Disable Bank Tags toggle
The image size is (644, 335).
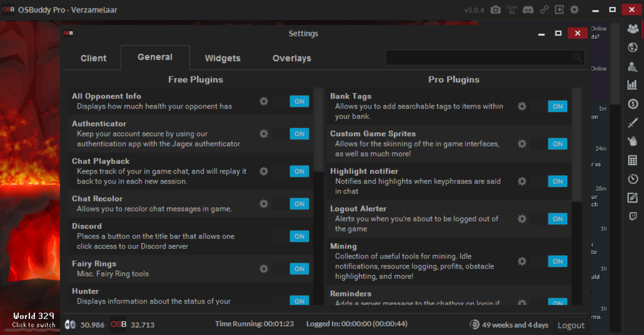[x=549, y=106]
